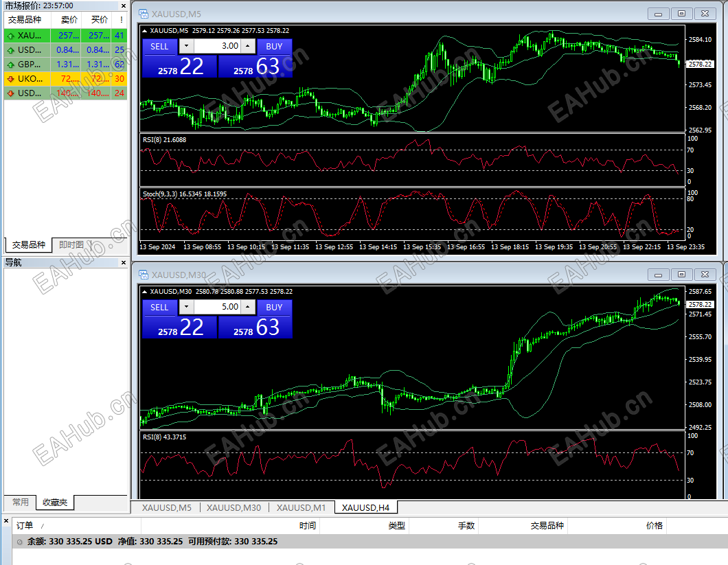Click the down-arrow icon on the UKO row
728x565 pixels.
(11, 79)
